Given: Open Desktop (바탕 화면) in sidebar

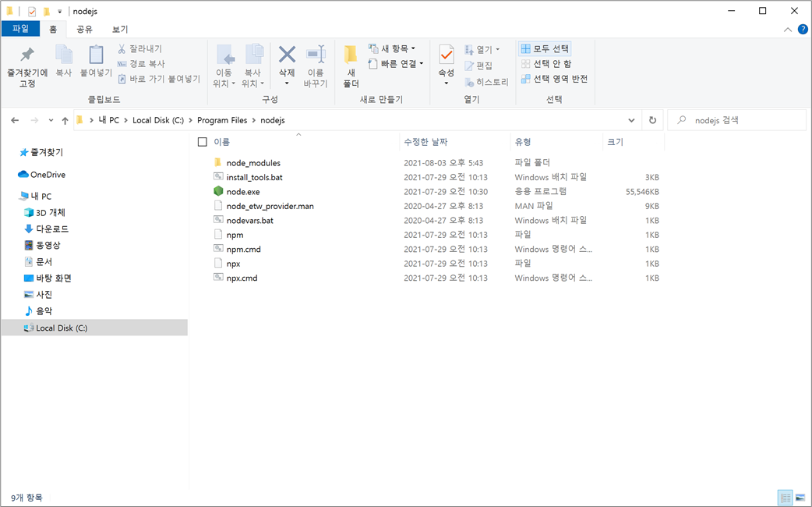Looking at the screenshot, I should click(48, 278).
